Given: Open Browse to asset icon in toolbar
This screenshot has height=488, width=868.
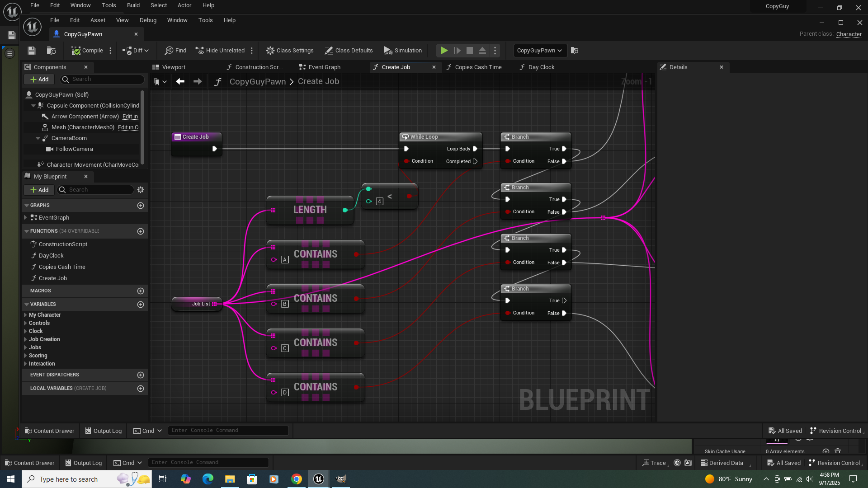Looking at the screenshot, I should (x=51, y=51).
